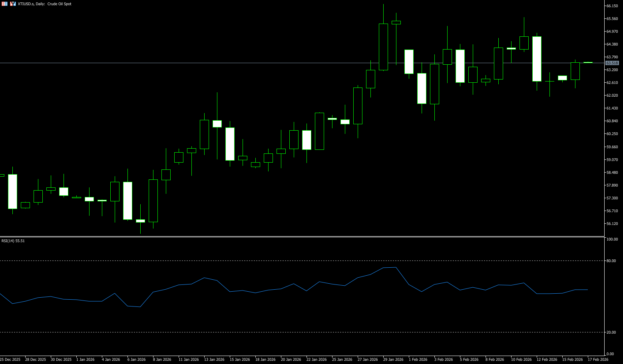This screenshot has width=623, height=364.
Task: Click the 8 Jan 2026 date label
Action: 162,360
